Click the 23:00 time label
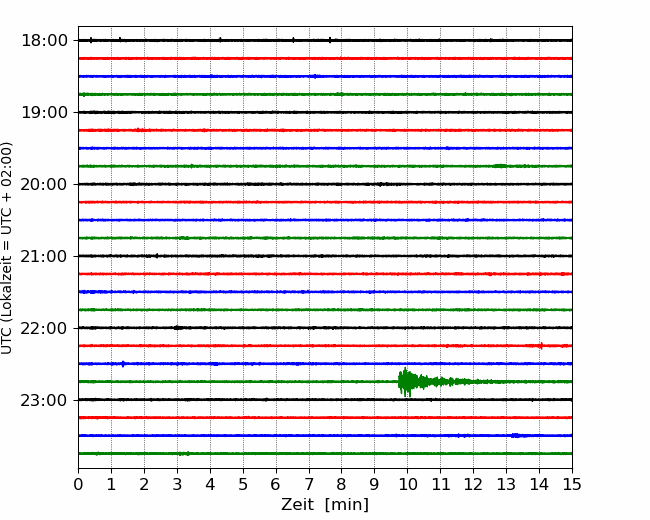This screenshot has width=650, height=520. coord(44,400)
